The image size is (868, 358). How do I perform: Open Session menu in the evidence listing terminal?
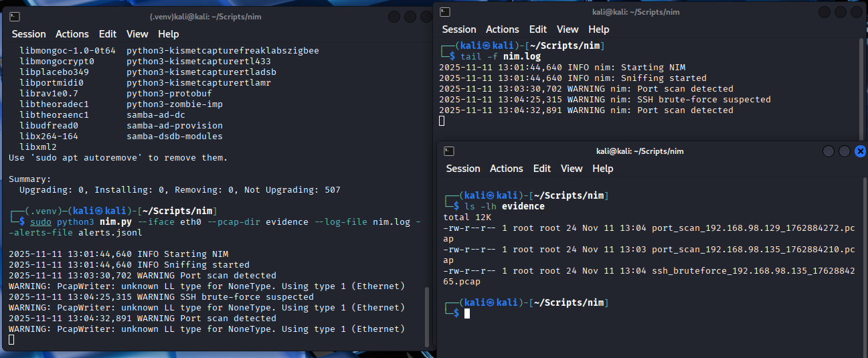463,169
